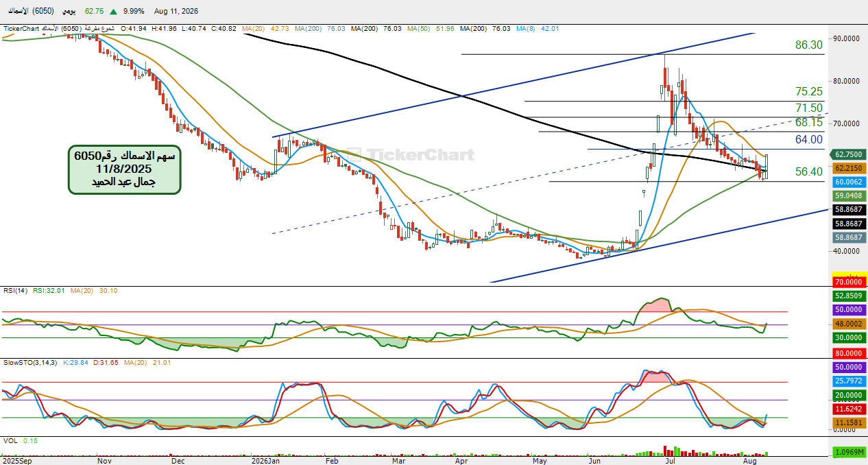868x465 pixels.
Task: Click the H:41.96 high value
Action: click(x=164, y=28)
